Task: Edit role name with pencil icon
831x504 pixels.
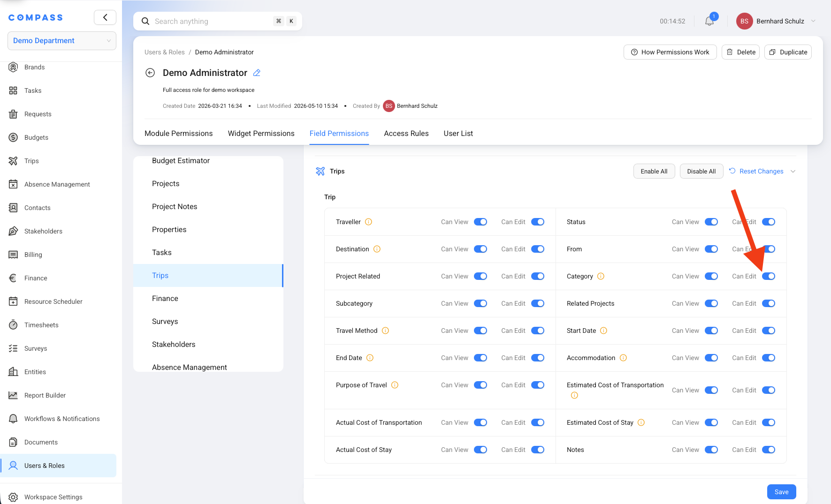Action: (x=257, y=73)
